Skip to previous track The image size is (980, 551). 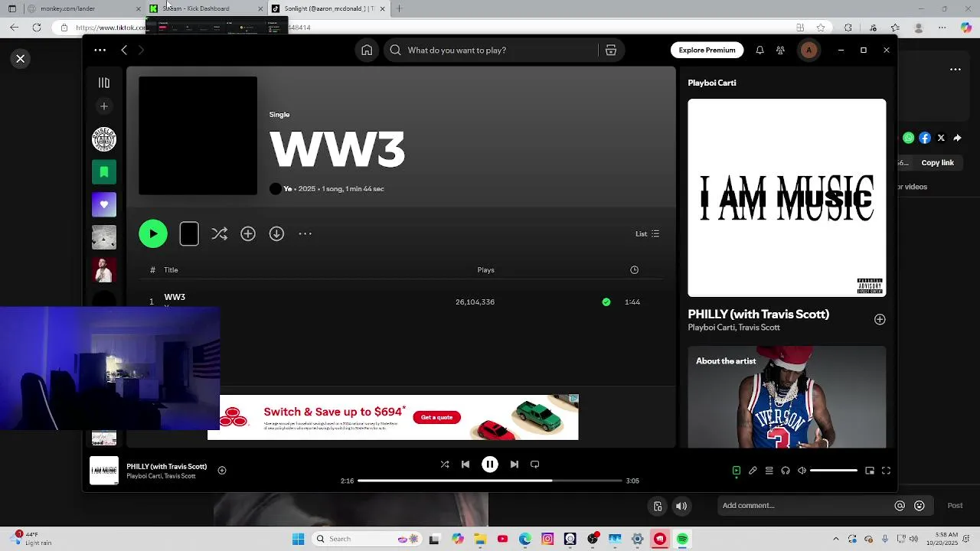(x=465, y=465)
